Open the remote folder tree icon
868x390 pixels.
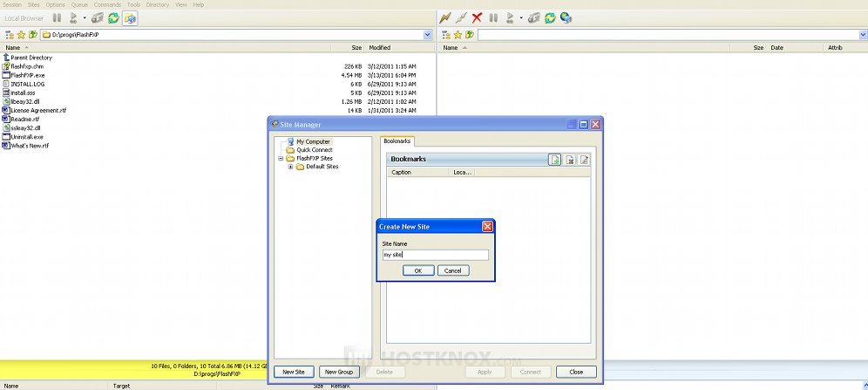(x=446, y=34)
